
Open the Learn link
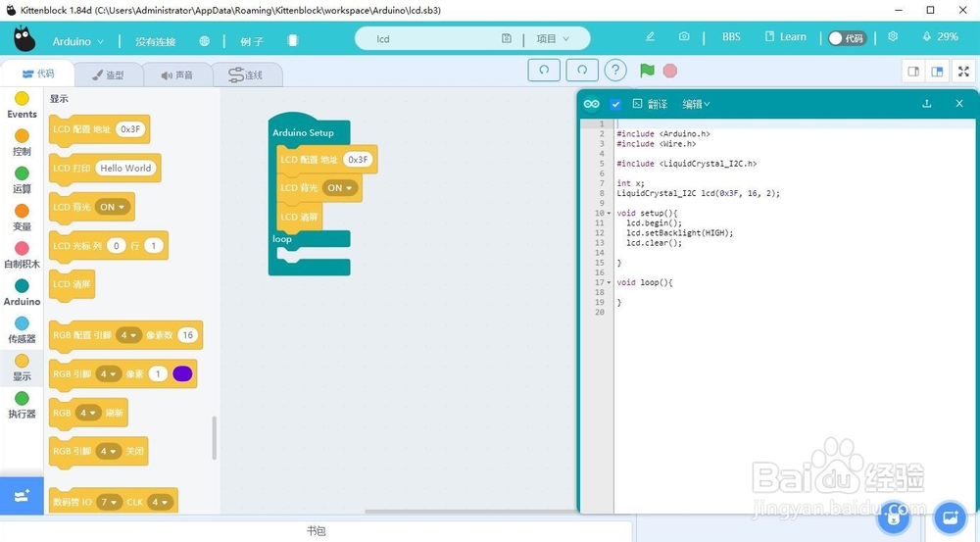tap(786, 37)
